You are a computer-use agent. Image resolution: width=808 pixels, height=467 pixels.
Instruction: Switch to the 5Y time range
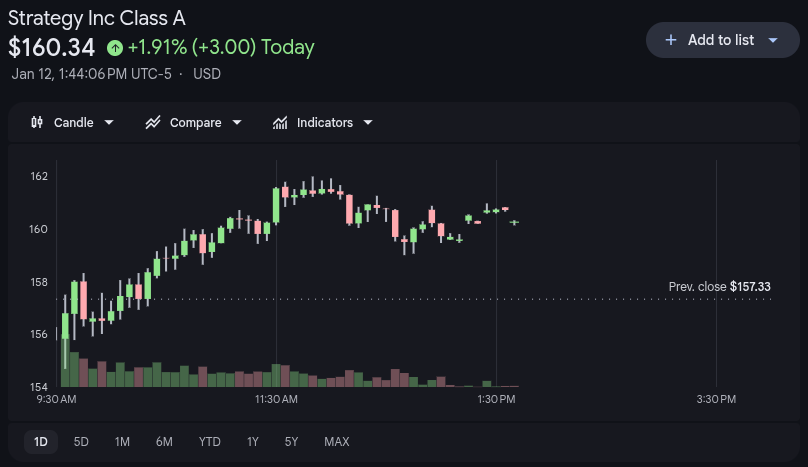(291, 441)
